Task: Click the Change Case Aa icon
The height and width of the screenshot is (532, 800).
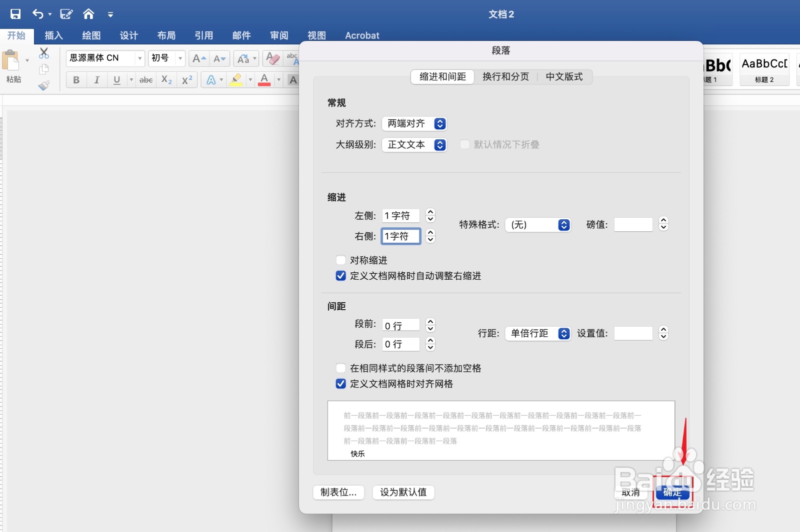Action: pos(243,58)
